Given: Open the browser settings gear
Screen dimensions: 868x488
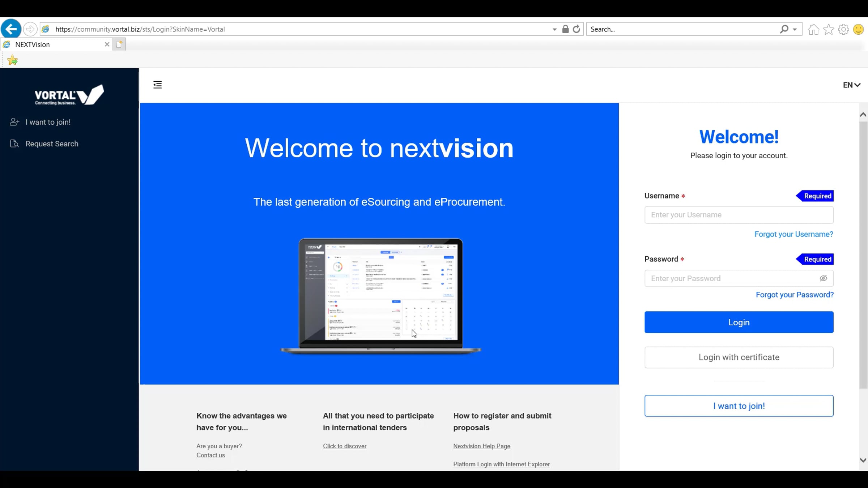Looking at the screenshot, I should [x=843, y=29].
